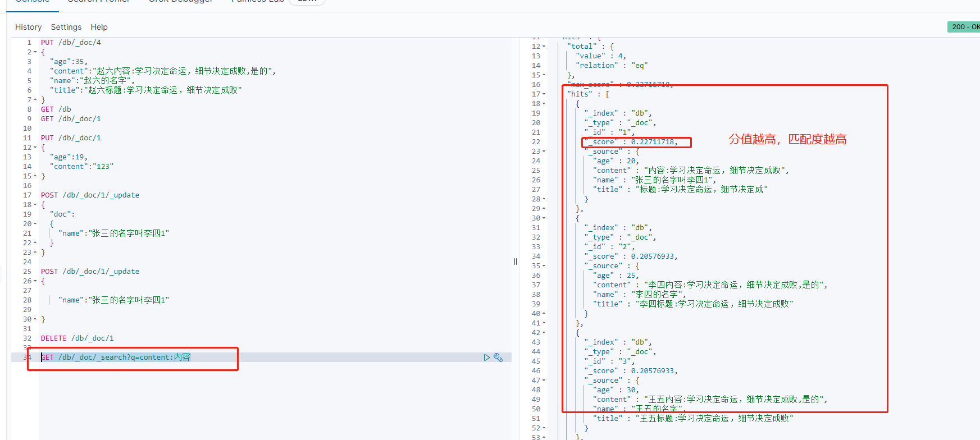Click the "_id" : "3" response line

[x=609, y=361]
